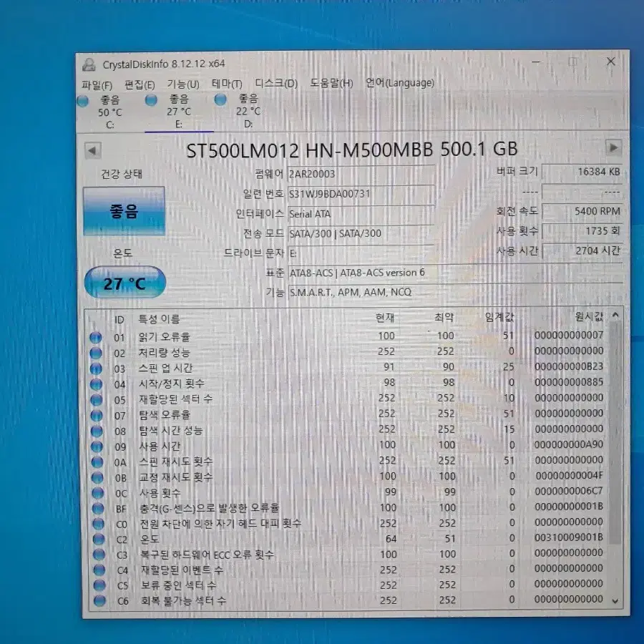Click the interface field Serial ATA
644x644 pixels.
click(x=361, y=213)
